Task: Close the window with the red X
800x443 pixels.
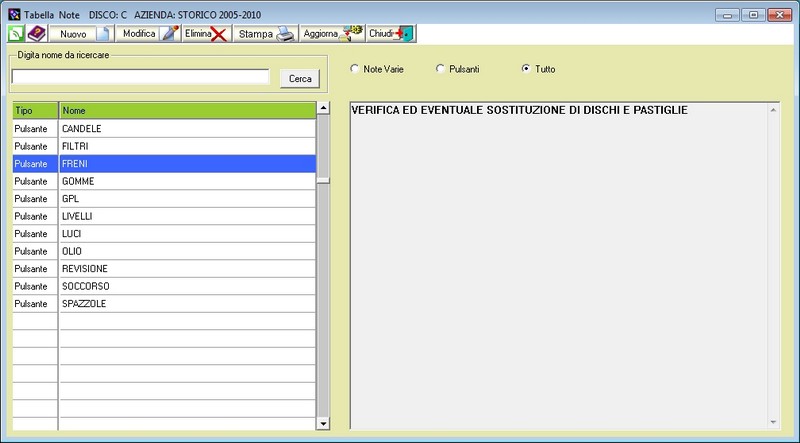Action: pos(780,15)
